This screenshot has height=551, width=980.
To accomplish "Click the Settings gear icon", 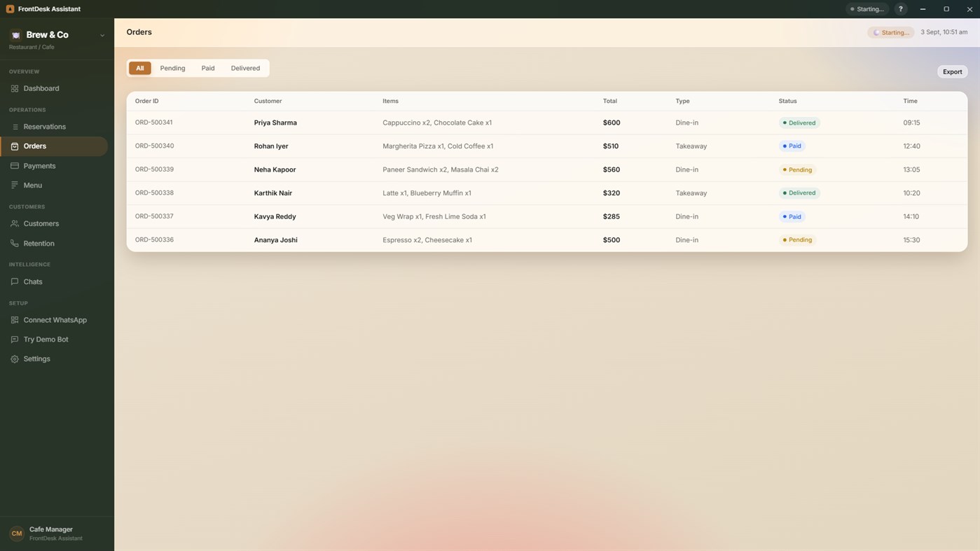I will click(15, 359).
